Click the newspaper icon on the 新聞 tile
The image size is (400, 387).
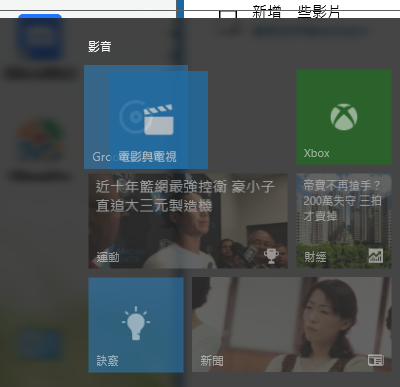(376, 360)
